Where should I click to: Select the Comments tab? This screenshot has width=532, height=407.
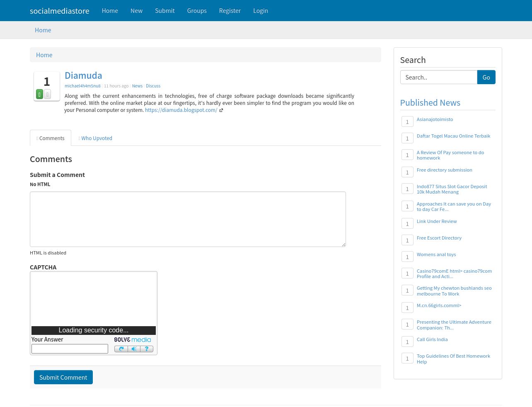point(51,138)
